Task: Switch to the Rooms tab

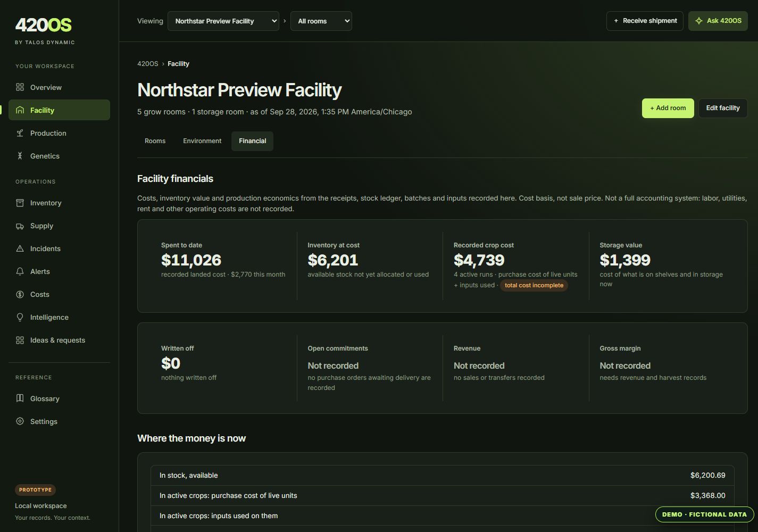Action: (x=155, y=141)
